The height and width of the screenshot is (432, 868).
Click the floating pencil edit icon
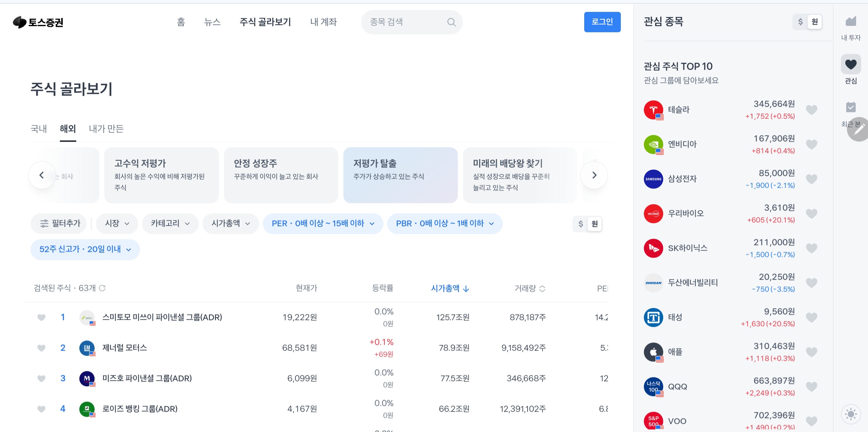859,129
